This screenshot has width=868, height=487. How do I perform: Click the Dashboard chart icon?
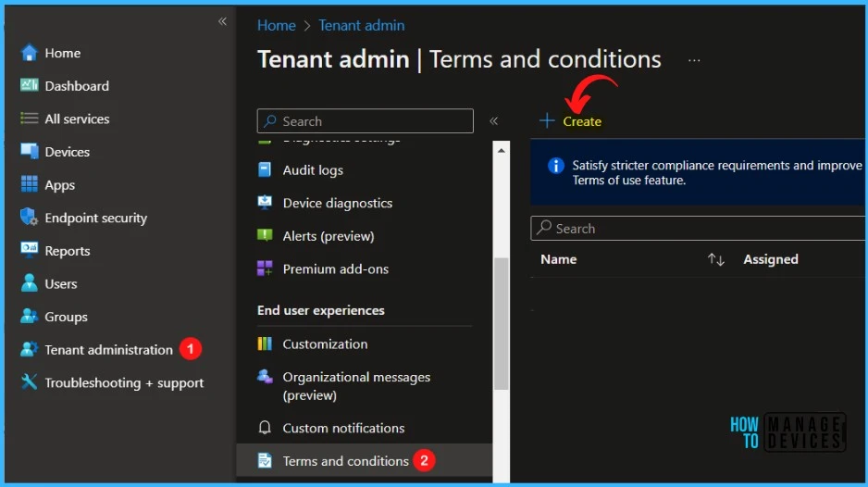[29, 85]
